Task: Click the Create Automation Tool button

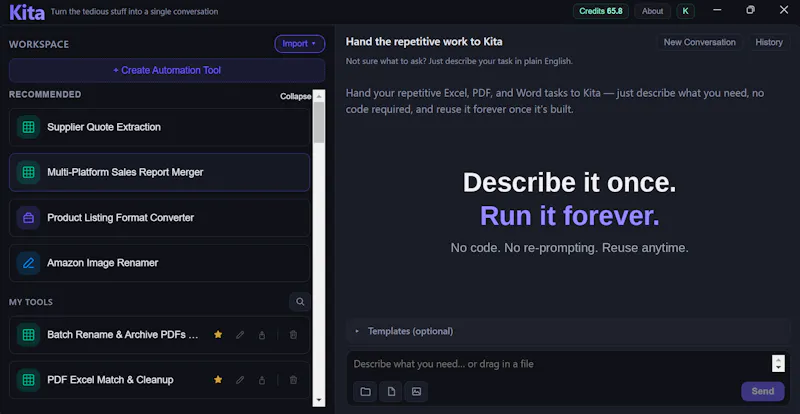Action: point(167,70)
